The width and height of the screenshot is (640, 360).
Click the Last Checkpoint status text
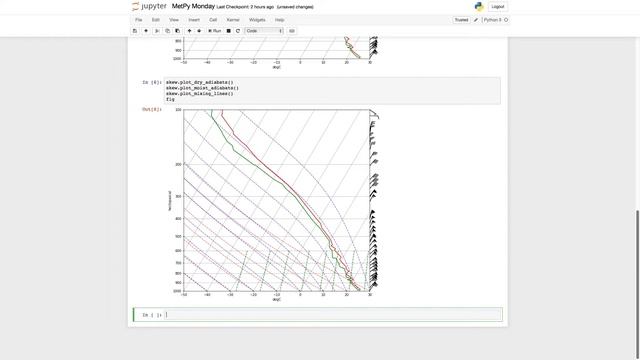tap(245, 7)
